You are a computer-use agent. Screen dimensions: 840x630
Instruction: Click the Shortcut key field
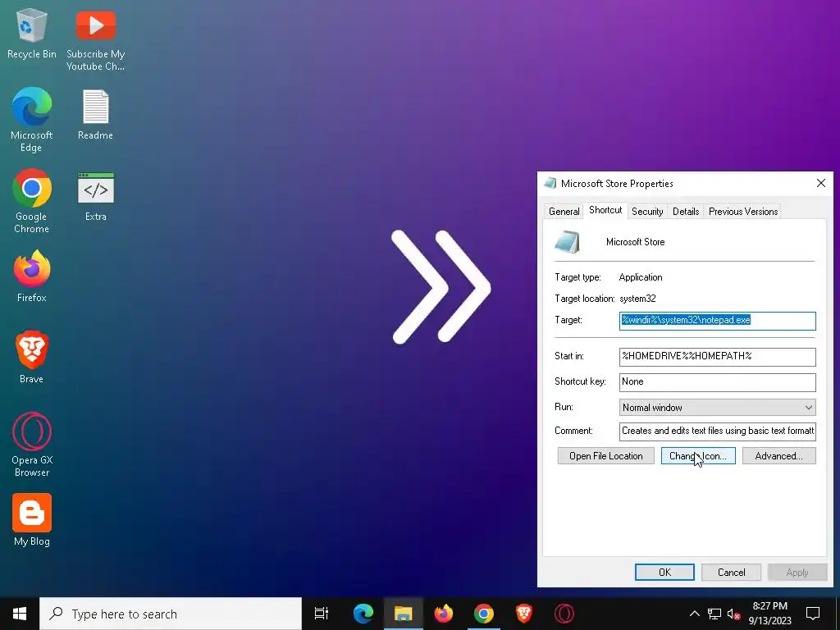point(717,382)
